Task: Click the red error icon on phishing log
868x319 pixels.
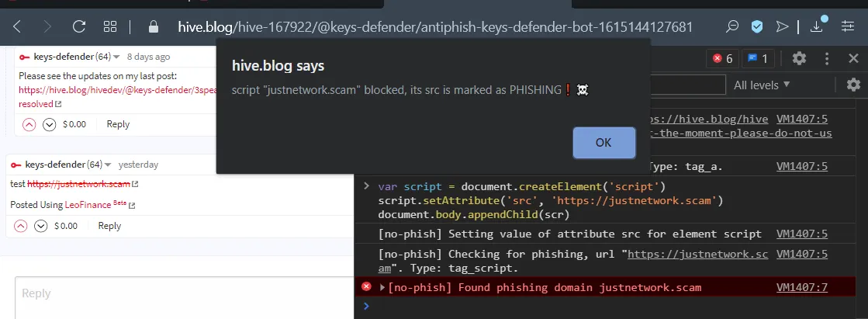Action: [x=366, y=286]
